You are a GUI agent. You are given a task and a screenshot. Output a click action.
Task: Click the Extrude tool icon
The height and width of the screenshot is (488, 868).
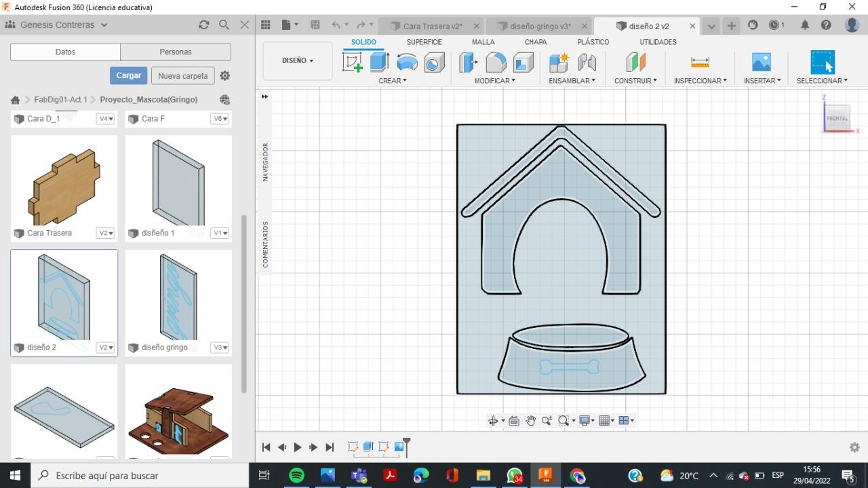(379, 62)
